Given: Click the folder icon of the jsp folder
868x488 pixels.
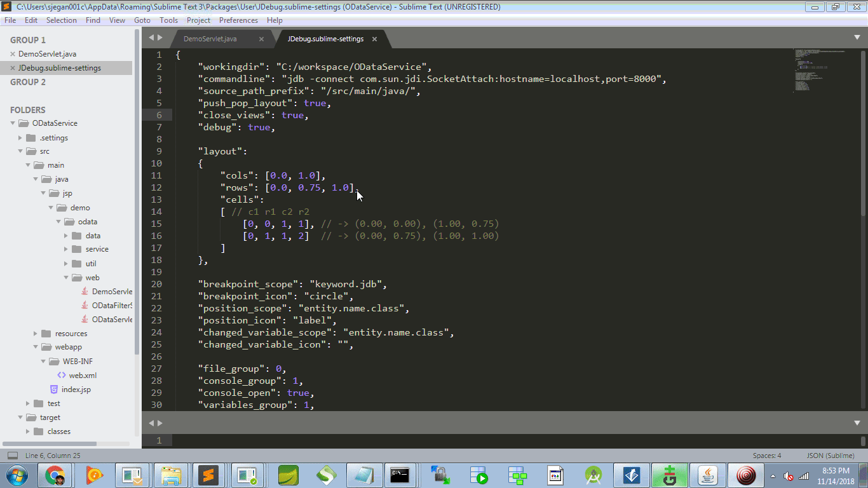Looking at the screenshot, I should coord(54,193).
